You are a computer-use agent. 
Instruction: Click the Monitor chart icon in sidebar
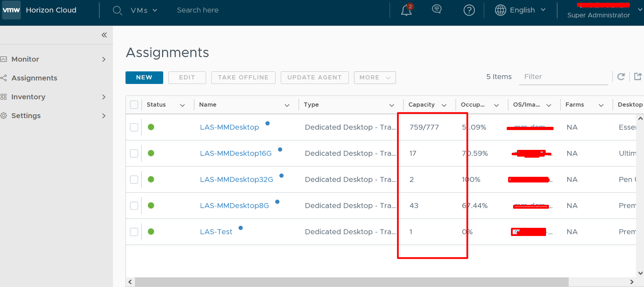[4, 59]
